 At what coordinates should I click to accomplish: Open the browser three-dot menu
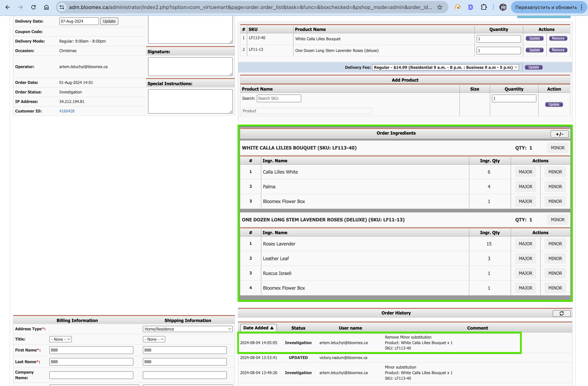click(582, 7)
